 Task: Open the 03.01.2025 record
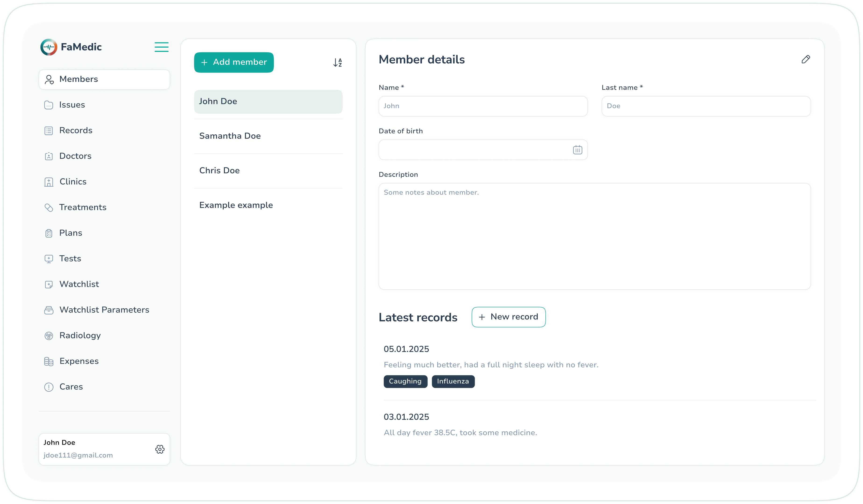(406, 417)
